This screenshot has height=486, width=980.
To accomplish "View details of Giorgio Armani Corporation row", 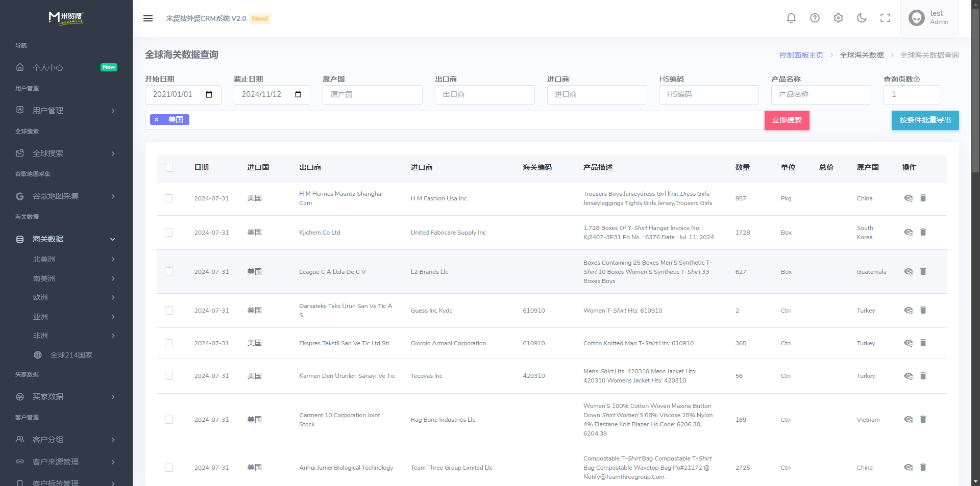I will click(909, 343).
